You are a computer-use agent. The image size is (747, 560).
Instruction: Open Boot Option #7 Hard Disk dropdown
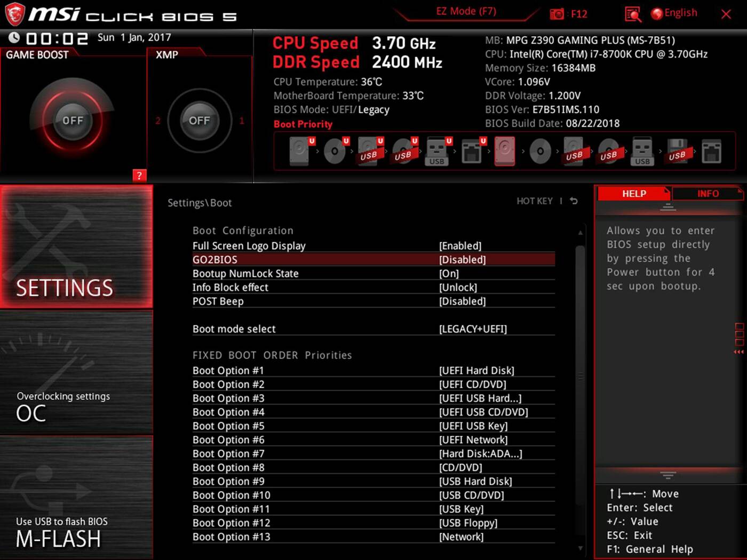point(480,454)
